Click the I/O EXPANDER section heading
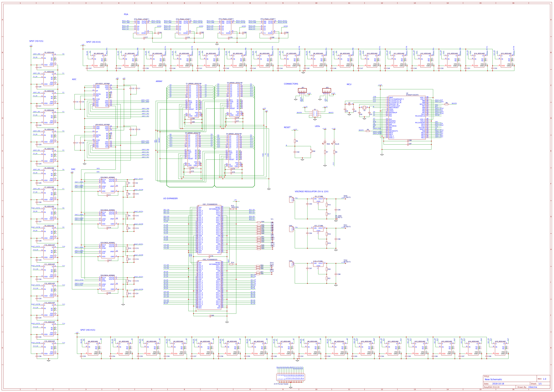 (170, 198)
